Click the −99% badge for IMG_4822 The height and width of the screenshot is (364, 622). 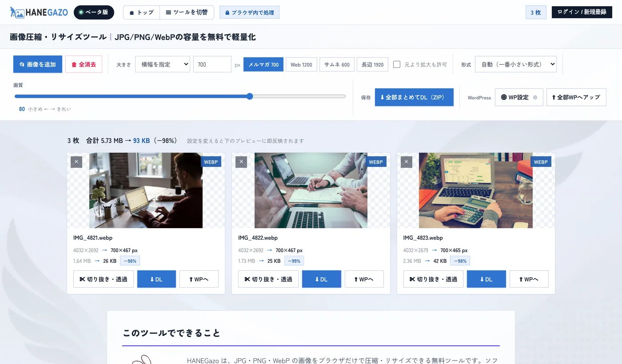click(294, 261)
